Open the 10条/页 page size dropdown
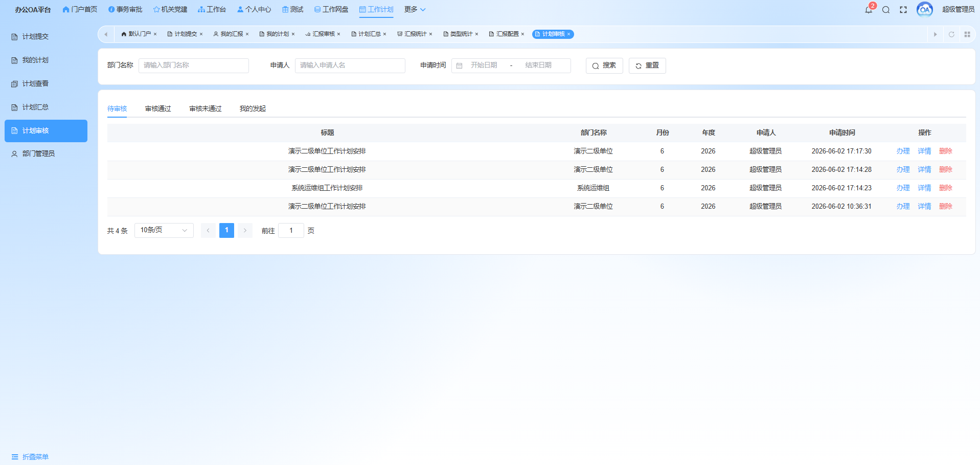 point(164,231)
